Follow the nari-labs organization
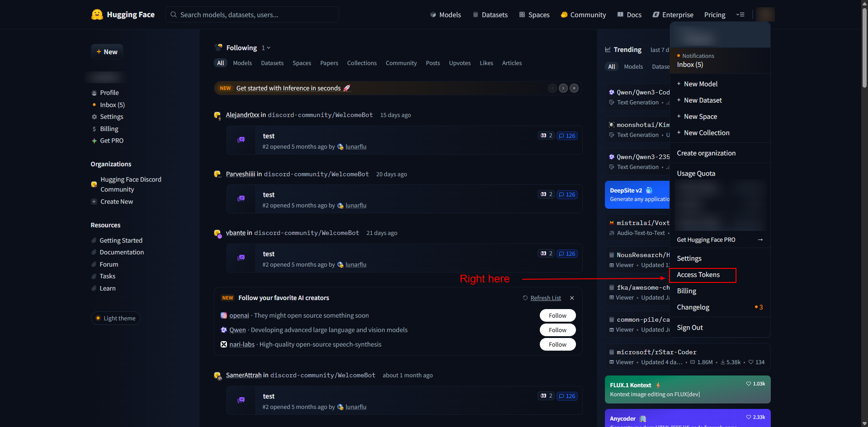Viewport: 868px width, 427px height. tap(557, 344)
